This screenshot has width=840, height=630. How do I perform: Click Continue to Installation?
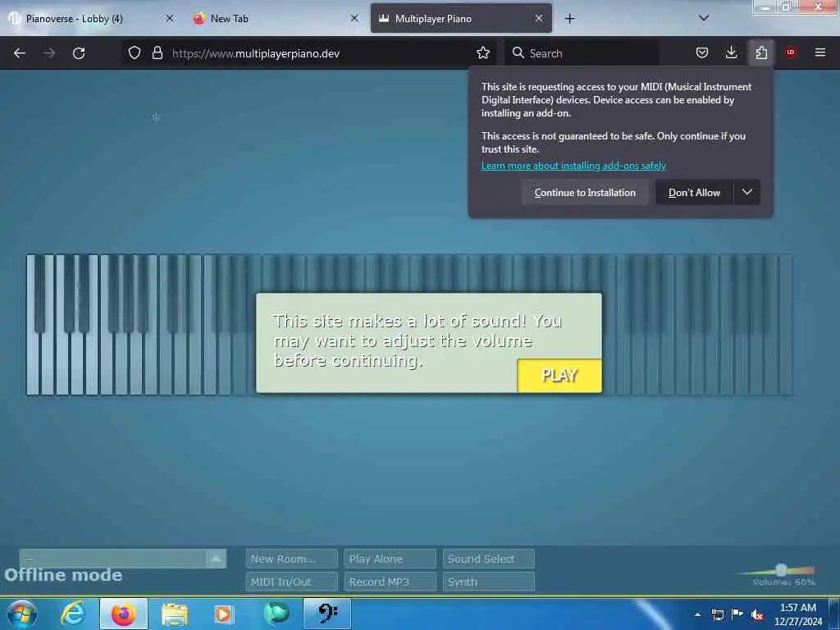tap(585, 192)
